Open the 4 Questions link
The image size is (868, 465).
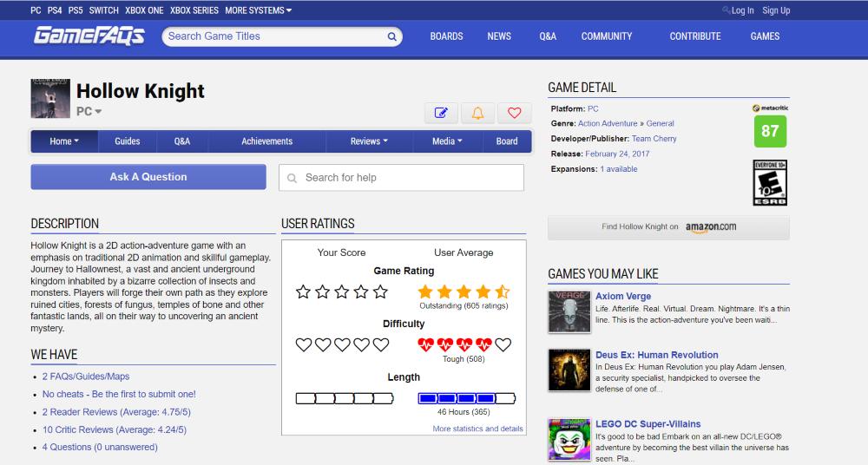(100, 447)
